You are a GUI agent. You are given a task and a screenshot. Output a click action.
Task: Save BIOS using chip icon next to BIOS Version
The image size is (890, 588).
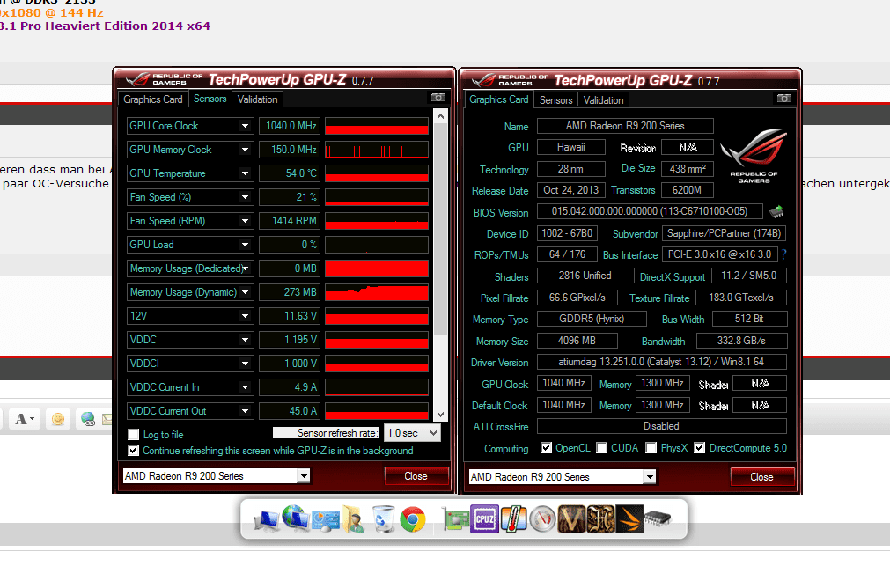(776, 212)
